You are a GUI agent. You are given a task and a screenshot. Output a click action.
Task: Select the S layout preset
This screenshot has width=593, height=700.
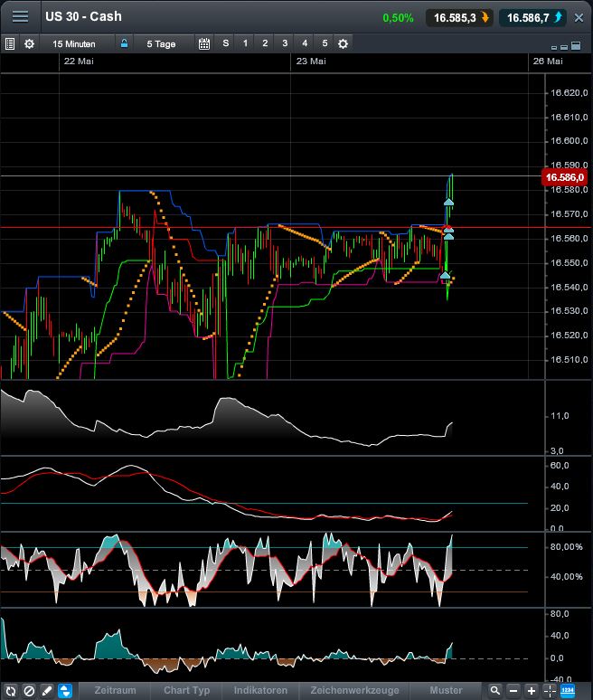coord(226,43)
